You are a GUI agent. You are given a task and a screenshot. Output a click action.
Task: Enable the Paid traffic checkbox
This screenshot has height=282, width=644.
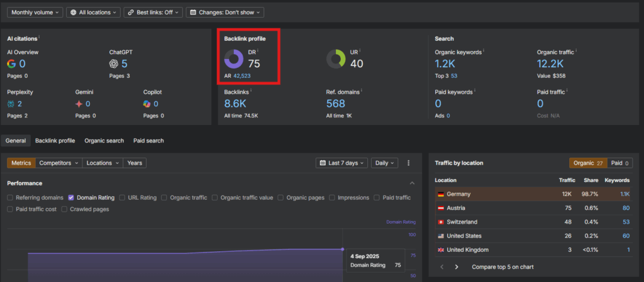[377, 198]
